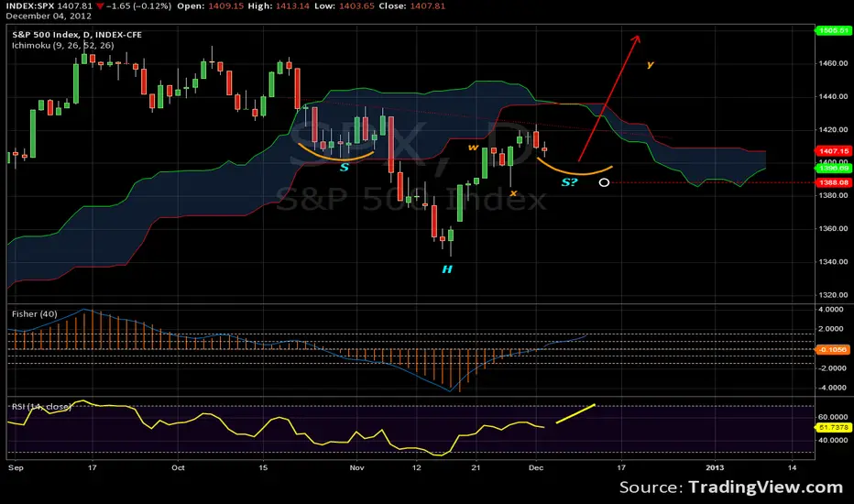
Task: Click the 4.0000 Fisher axis value
Action: [x=831, y=310]
